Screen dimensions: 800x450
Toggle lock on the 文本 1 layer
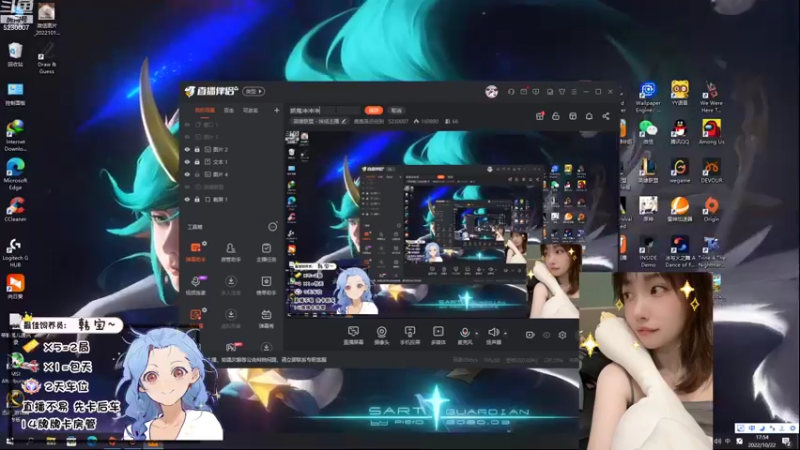[x=197, y=162]
